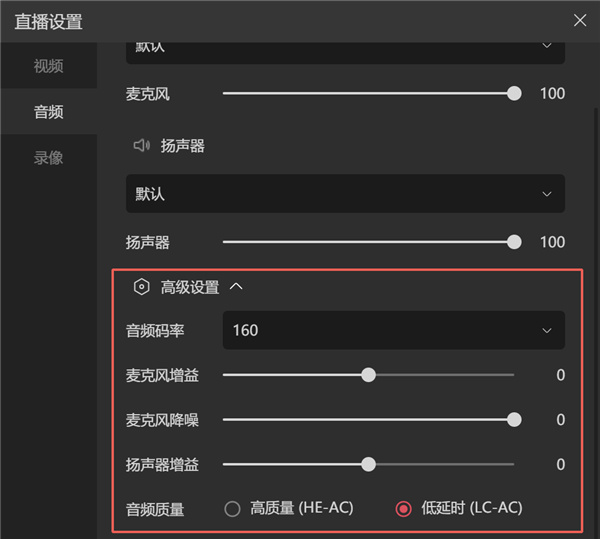Click the hexagon icon next to 高级设置
This screenshot has height=539, width=600.
click(x=142, y=288)
